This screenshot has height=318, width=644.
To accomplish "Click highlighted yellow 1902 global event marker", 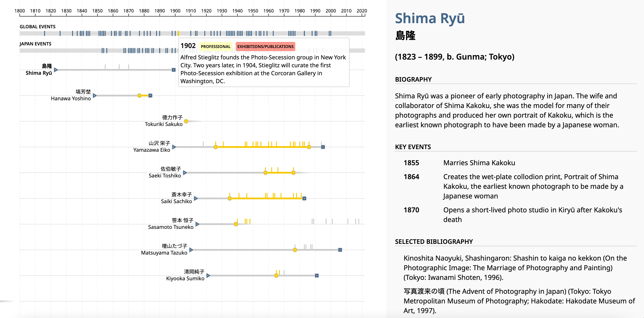I will tap(178, 33).
